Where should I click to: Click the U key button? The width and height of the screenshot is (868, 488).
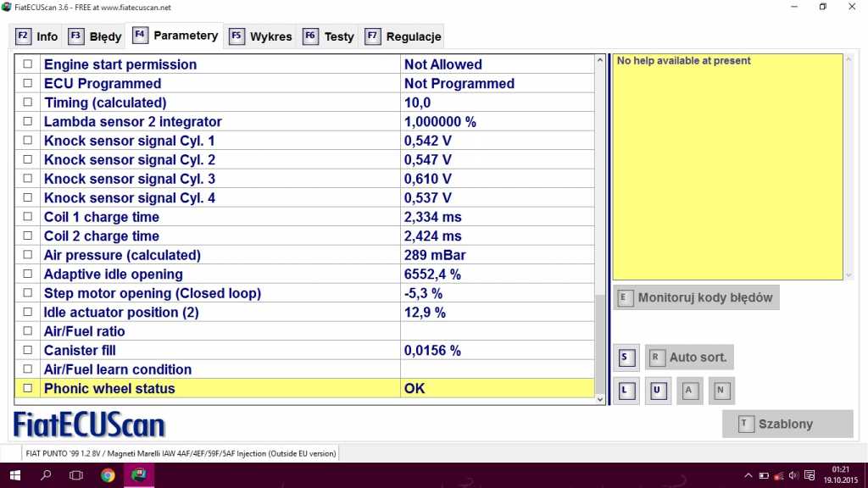657,391
